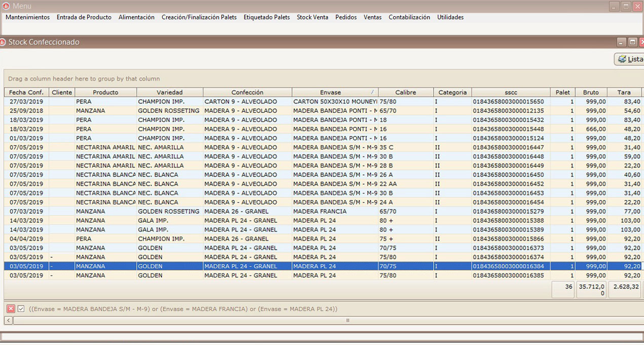Open the Pedidos menu
This screenshot has width=644, height=345.
[x=346, y=17]
